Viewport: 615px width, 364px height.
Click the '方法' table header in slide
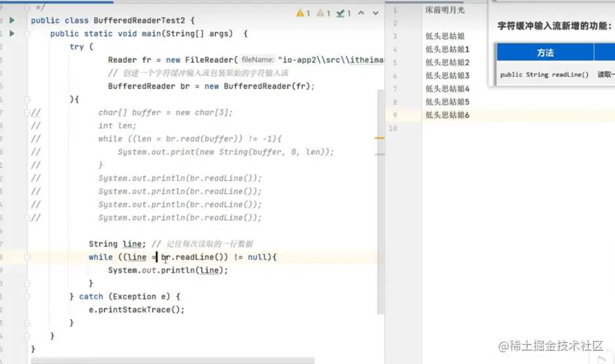545,52
